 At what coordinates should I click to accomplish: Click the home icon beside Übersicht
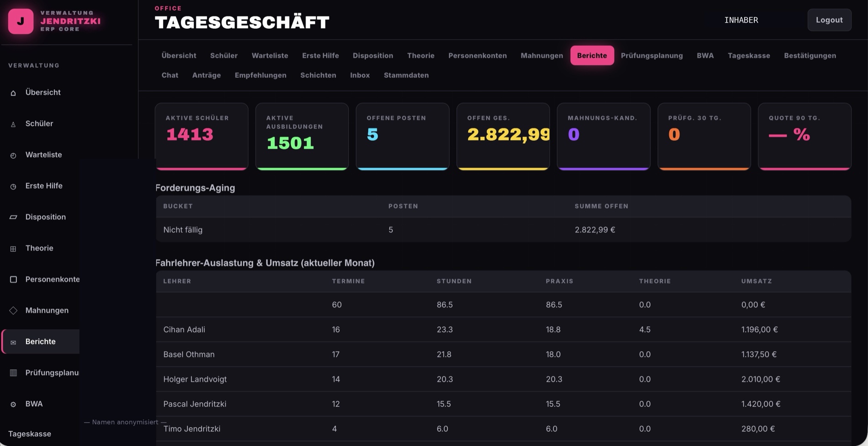click(13, 93)
